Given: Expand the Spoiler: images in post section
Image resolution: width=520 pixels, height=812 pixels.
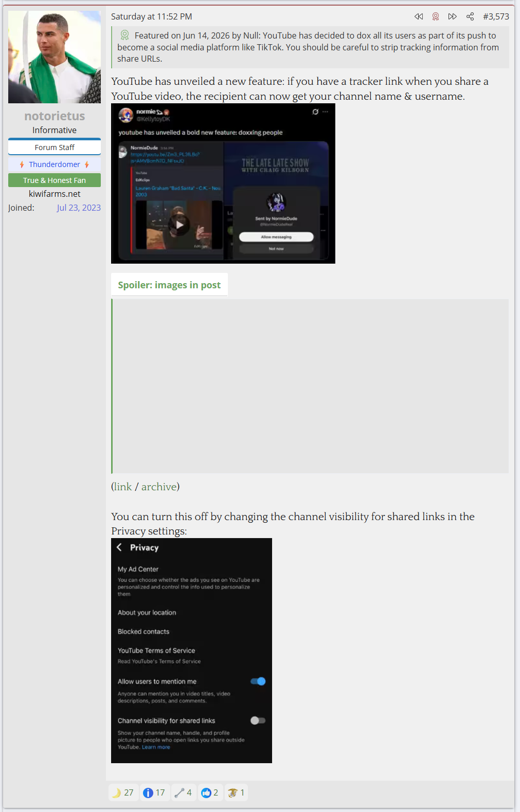Looking at the screenshot, I should click(169, 285).
